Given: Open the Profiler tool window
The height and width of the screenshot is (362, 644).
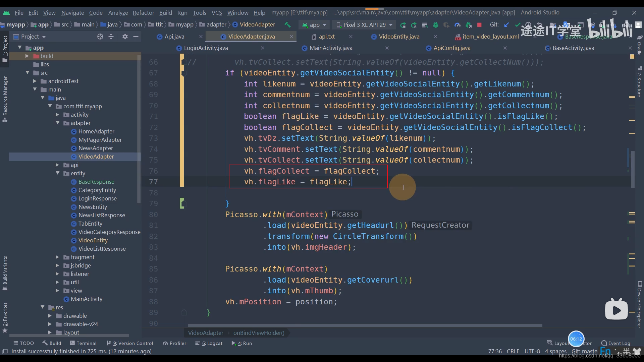Looking at the screenshot, I should 174,343.
